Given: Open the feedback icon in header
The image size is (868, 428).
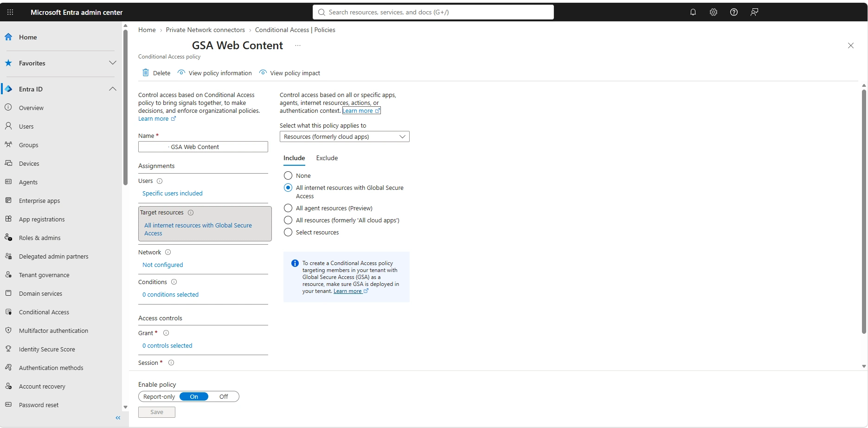Looking at the screenshot, I should (x=754, y=12).
